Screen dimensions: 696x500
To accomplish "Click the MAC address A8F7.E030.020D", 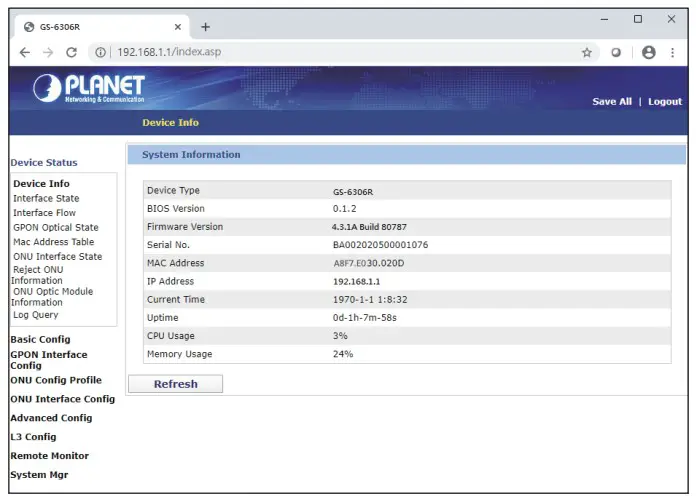I will point(368,263).
